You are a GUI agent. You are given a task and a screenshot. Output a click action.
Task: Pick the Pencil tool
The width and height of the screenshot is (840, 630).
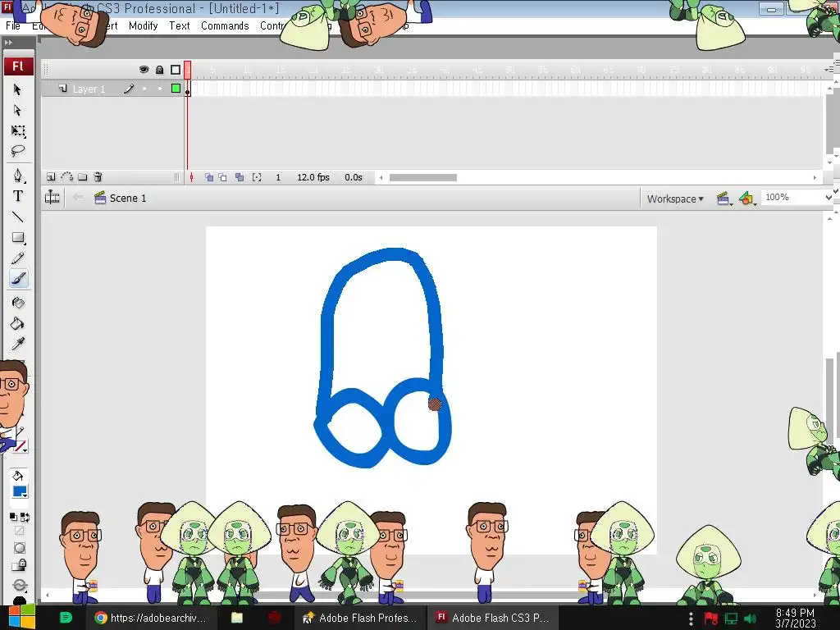[18, 258]
